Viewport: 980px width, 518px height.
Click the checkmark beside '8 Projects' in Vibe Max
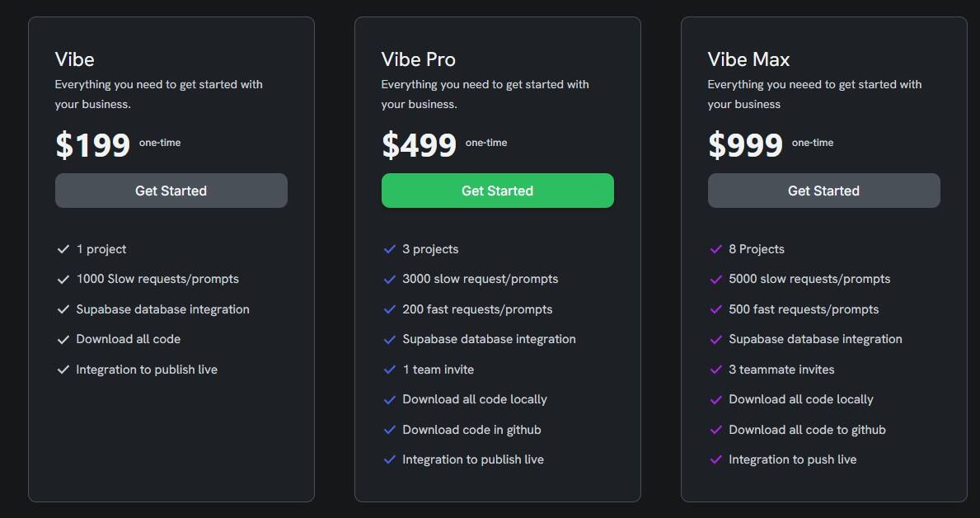pos(715,248)
